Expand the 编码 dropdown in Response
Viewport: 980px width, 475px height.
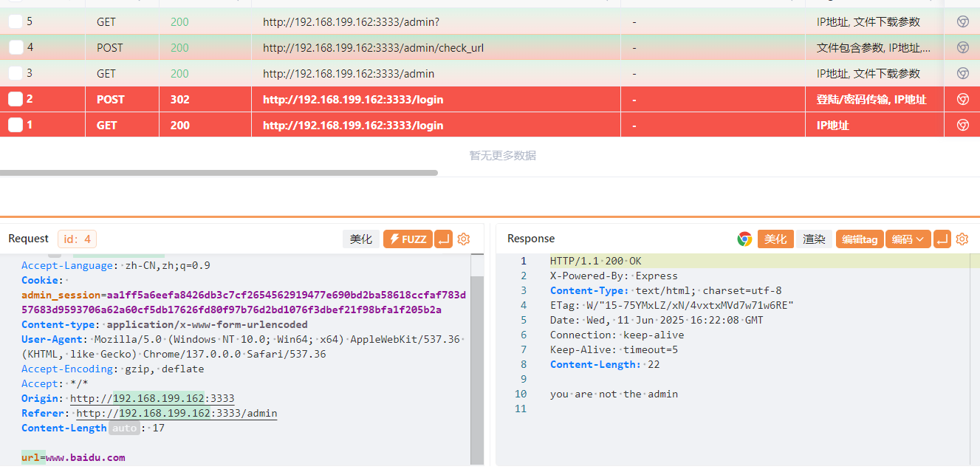[x=908, y=239]
